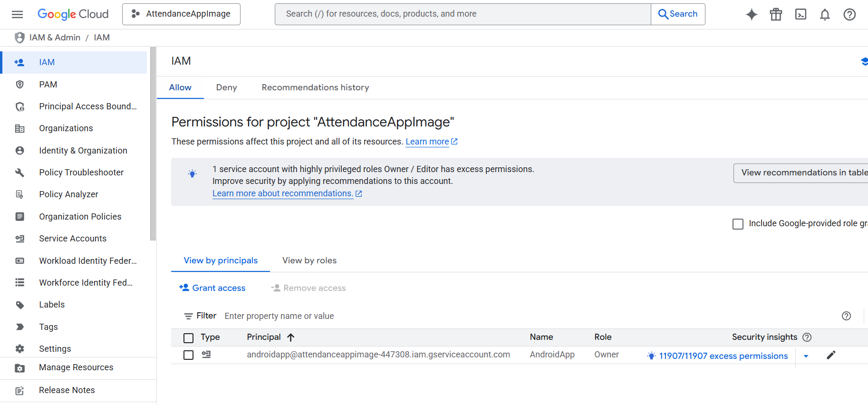Click the Tags arrow icon
The image size is (868, 404).
(19, 327)
